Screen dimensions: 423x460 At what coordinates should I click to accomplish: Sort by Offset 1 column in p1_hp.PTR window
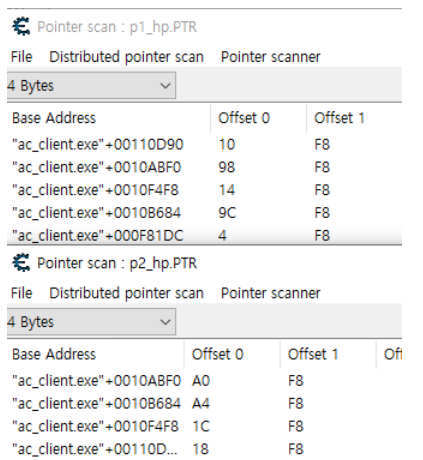click(354, 118)
